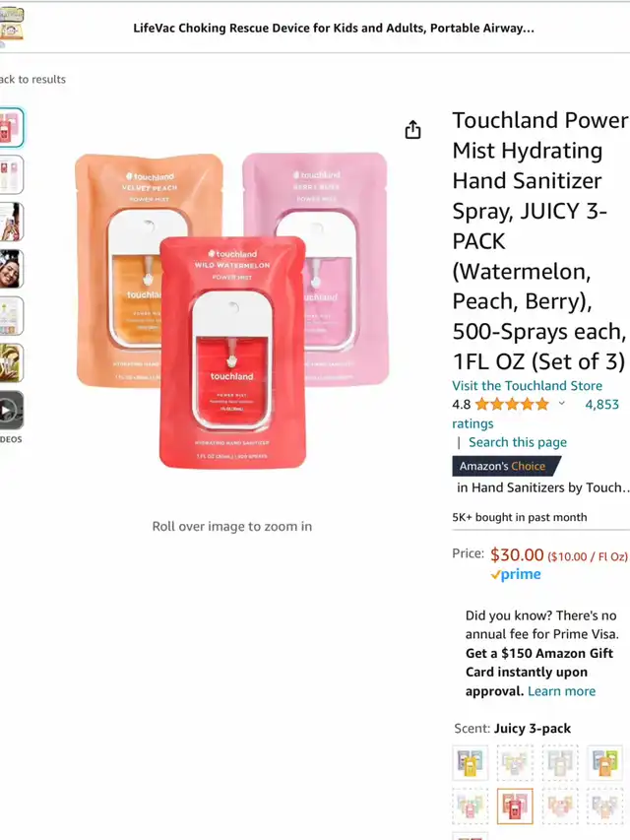View the sixth thumbnail image
The height and width of the screenshot is (840, 630).
(x=11, y=363)
